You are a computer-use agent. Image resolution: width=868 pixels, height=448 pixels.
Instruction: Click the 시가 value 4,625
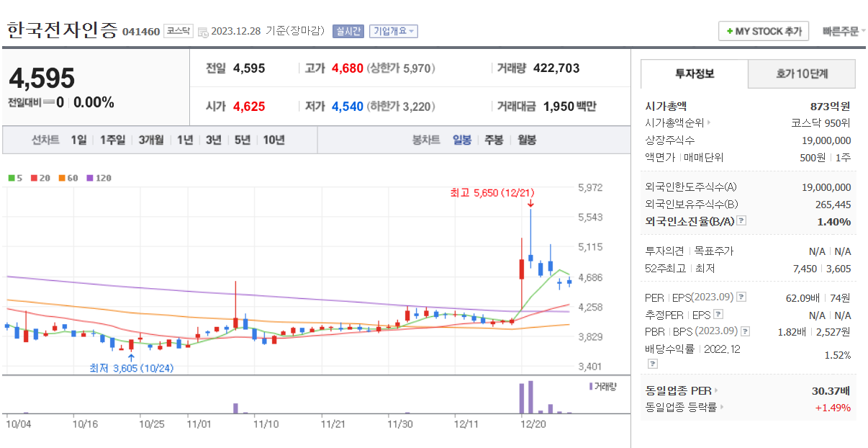tap(249, 107)
